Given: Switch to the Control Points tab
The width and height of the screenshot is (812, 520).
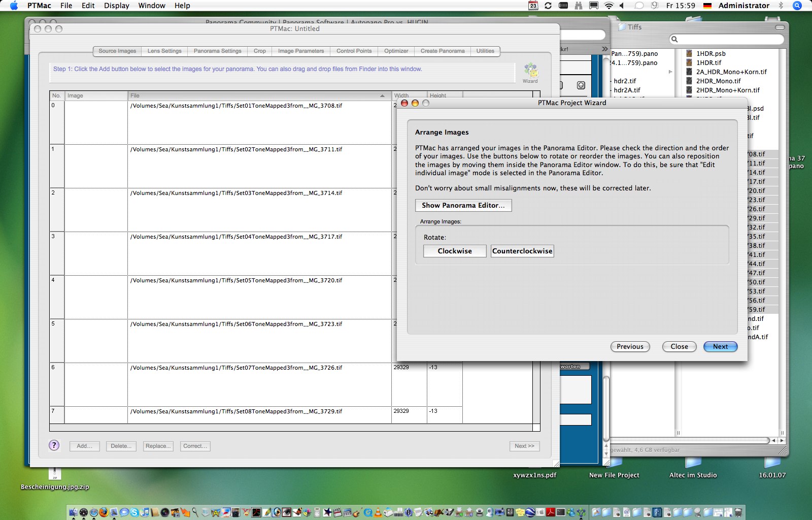Looking at the screenshot, I should click(354, 51).
